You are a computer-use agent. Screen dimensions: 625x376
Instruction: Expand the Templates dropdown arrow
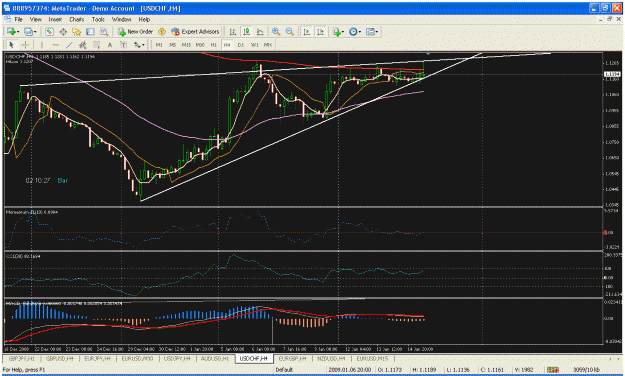pyautogui.click(x=377, y=32)
